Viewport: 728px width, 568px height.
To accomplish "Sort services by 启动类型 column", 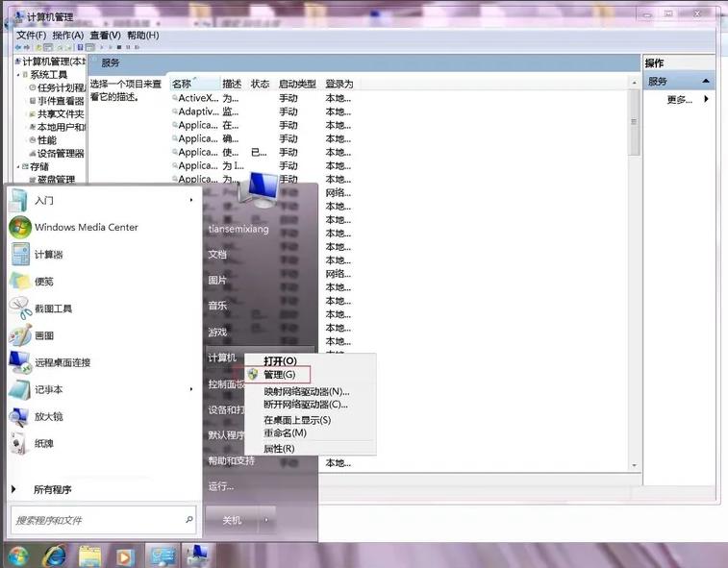I will pos(297,84).
